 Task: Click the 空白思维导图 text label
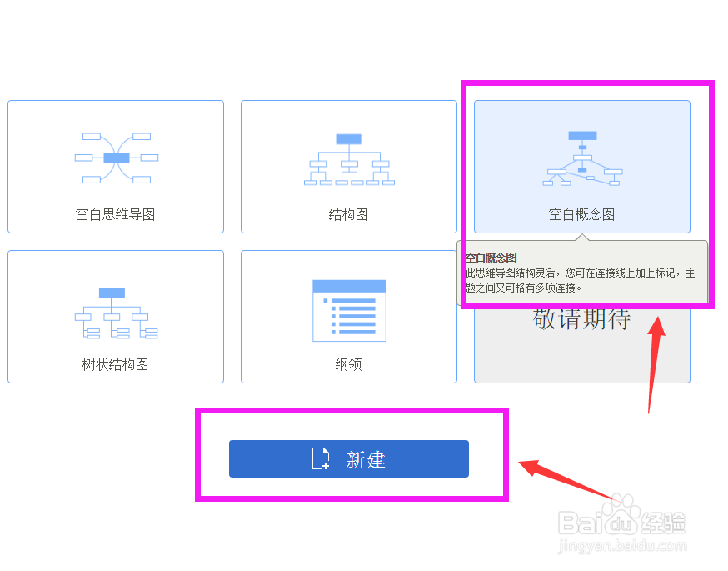pos(115,213)
